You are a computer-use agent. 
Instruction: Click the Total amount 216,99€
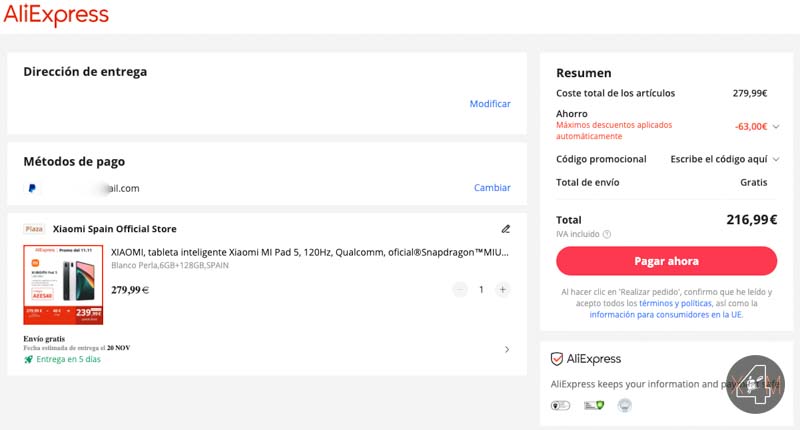tap(752, 220)
